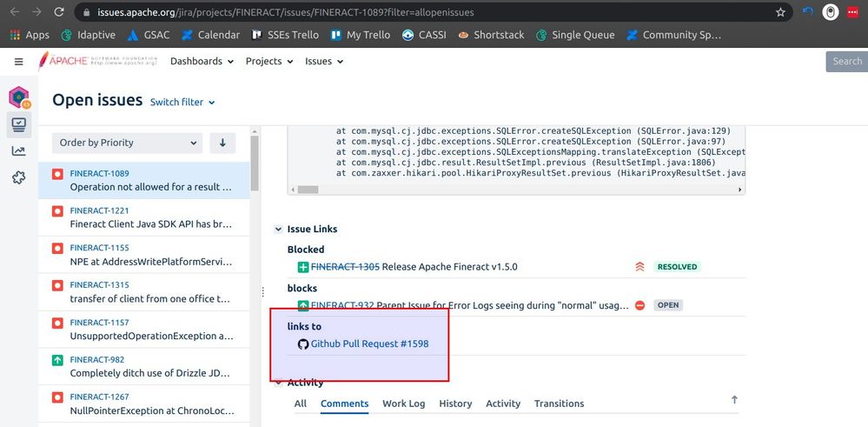Open the Calendar bookmark
This screenshot has width=868, height=427.
click(x=211, y=35)
